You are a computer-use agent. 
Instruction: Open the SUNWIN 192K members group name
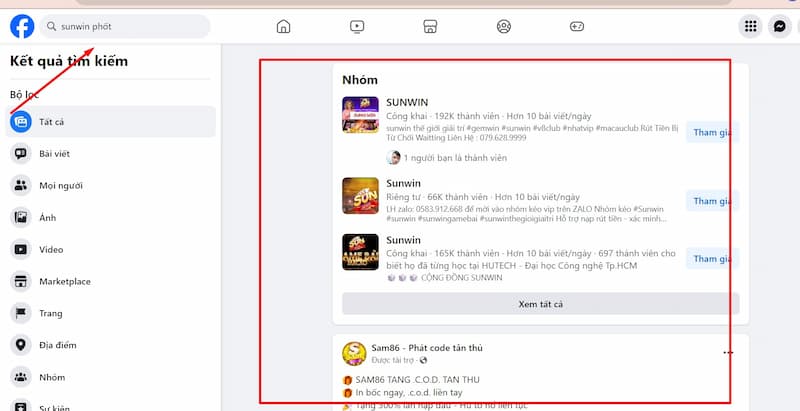(x=407, y=102)
